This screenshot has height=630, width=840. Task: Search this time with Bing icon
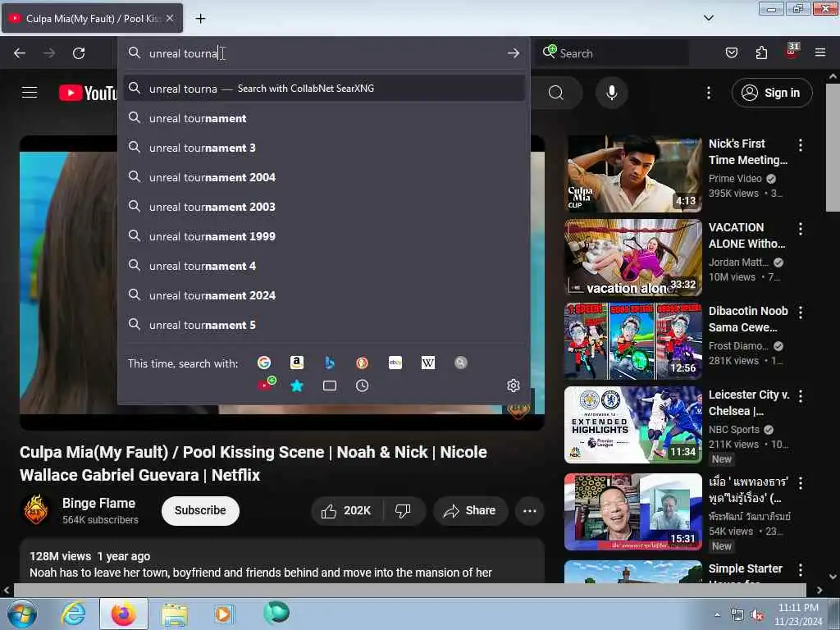pos(330,363)
